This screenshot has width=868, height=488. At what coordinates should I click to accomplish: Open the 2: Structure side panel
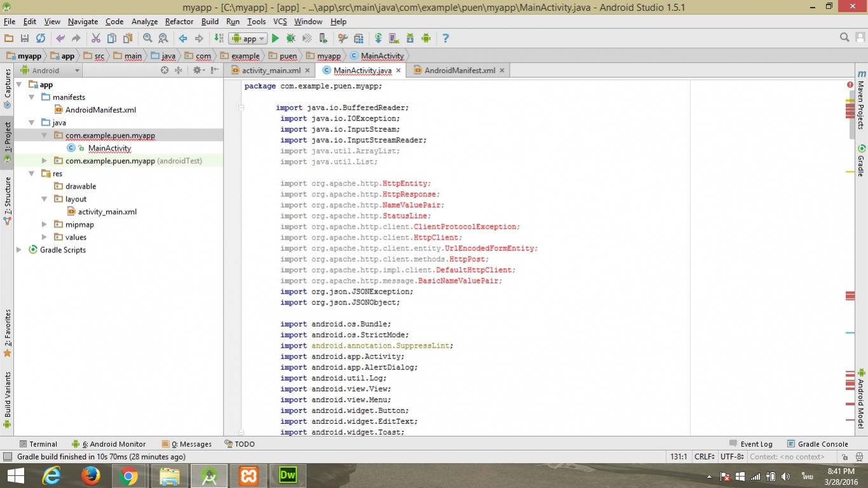(x=8, y=201)
